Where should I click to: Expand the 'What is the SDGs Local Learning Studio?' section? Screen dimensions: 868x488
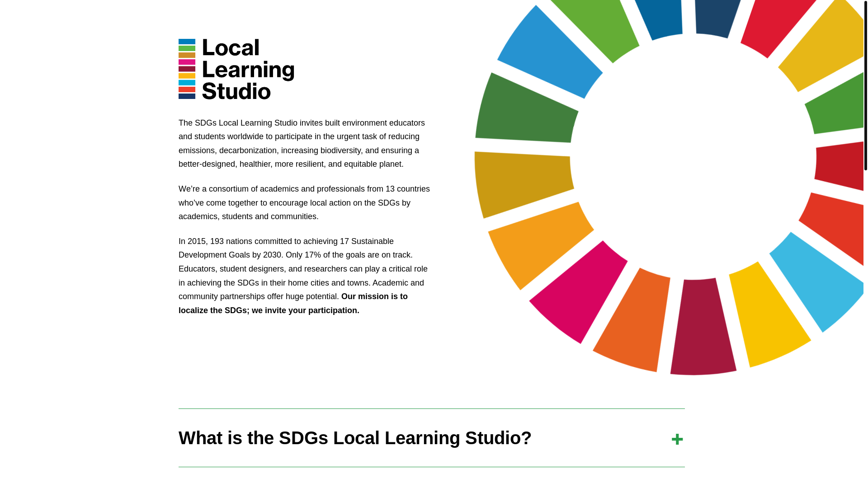[432, 438]
